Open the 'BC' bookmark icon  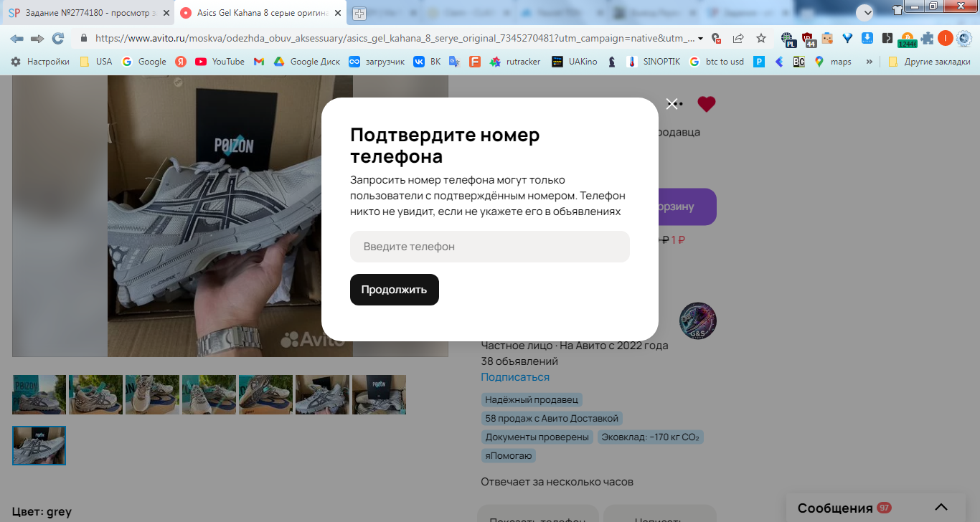pos(798,62)
